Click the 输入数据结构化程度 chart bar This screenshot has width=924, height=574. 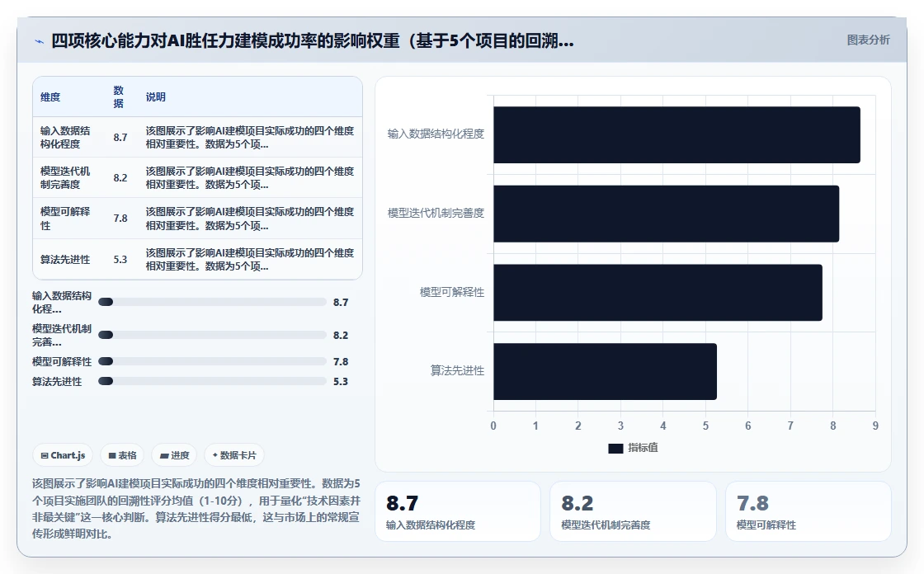[676, 135]
